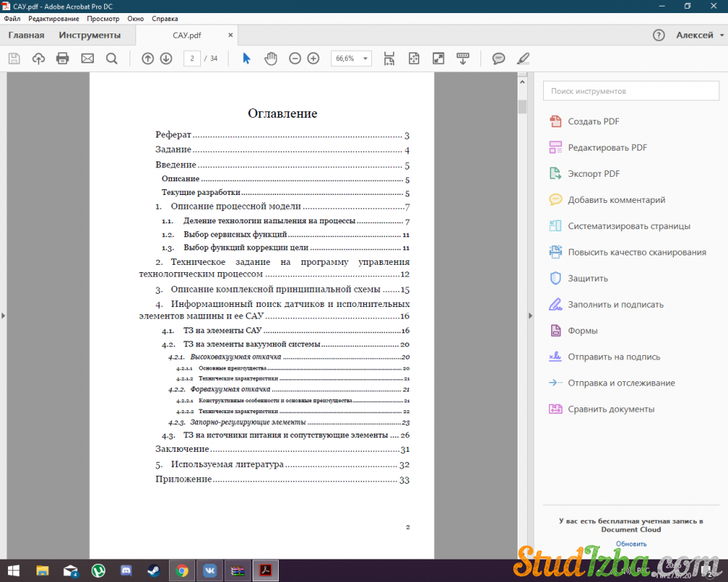Click the zoom out minus icon
The height and width of the screenshot is (582, 728).
coord(295,58)
